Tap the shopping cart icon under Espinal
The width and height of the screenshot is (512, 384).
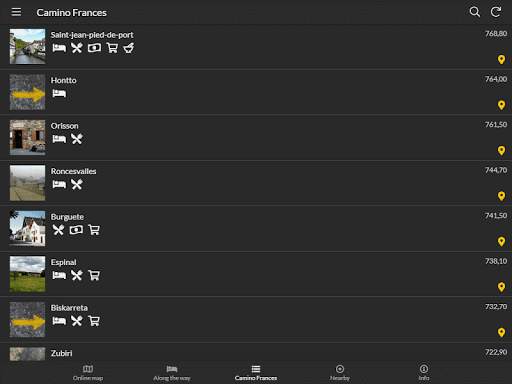pyautogui.click(x=94, y=275)
